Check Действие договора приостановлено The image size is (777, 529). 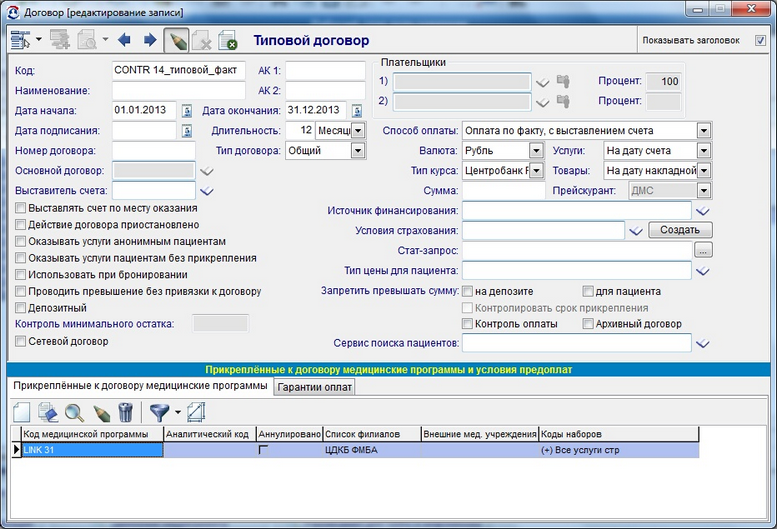click(x=20, y=225)
